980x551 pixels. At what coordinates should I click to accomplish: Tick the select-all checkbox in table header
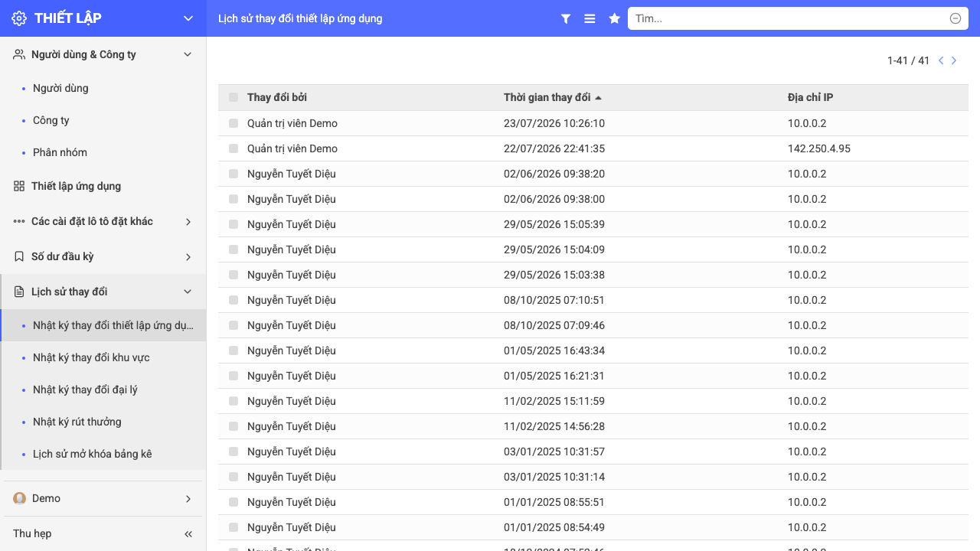click(x=234, y=97)
